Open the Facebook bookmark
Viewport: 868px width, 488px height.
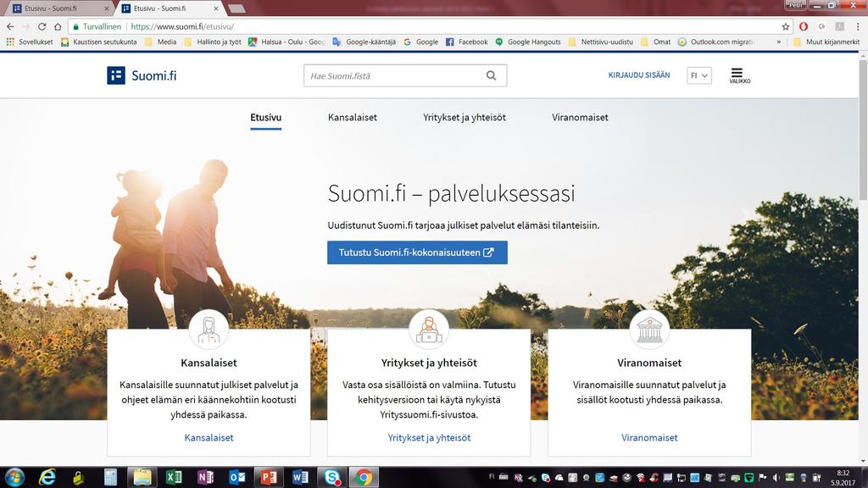(467, 42)
